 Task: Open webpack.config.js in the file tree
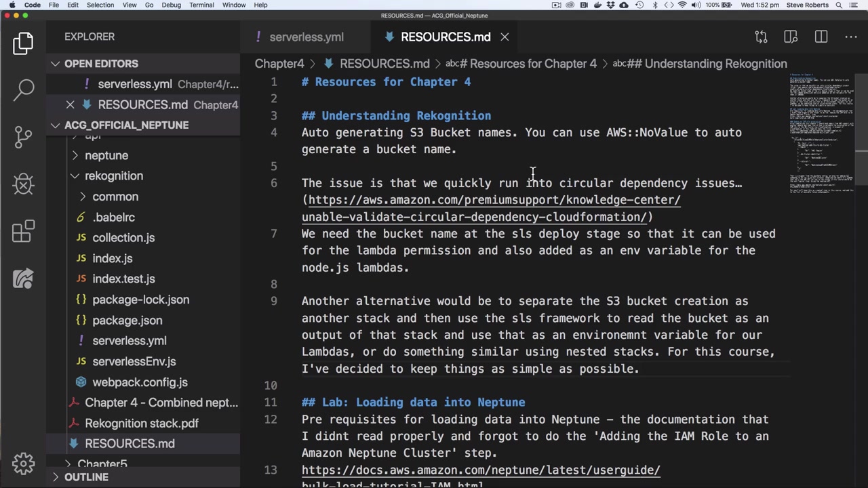click(140, 382)
